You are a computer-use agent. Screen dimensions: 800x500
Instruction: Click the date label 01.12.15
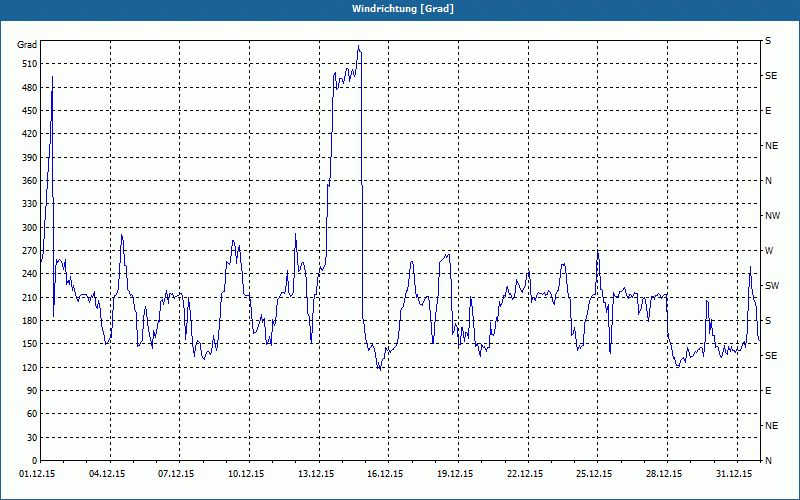click(x=37, y=474)
